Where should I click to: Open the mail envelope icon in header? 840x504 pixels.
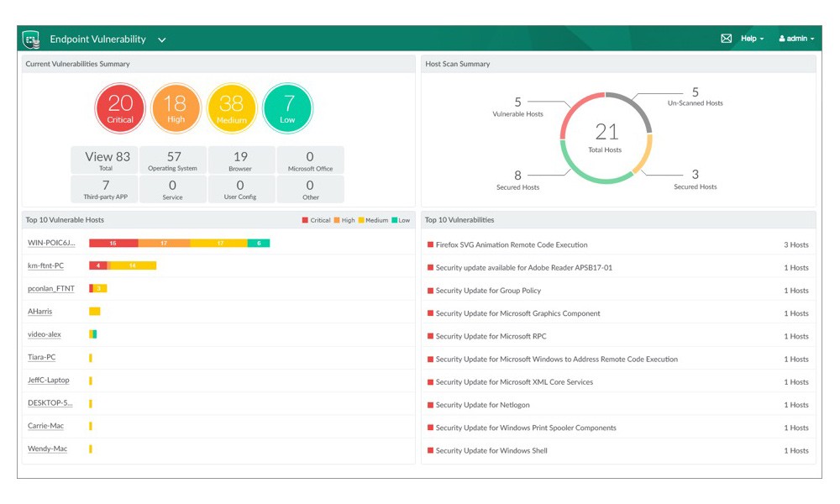tap(726, 39)
